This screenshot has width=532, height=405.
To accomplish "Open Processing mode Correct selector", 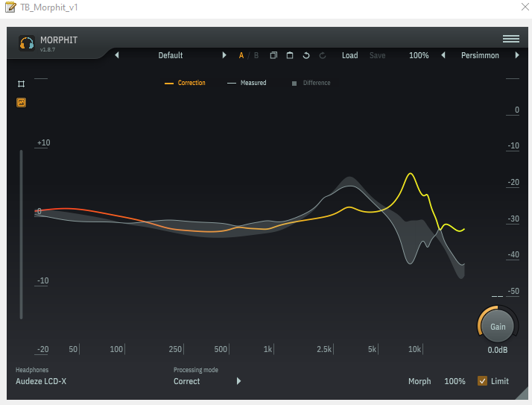I will click(186, 381).
